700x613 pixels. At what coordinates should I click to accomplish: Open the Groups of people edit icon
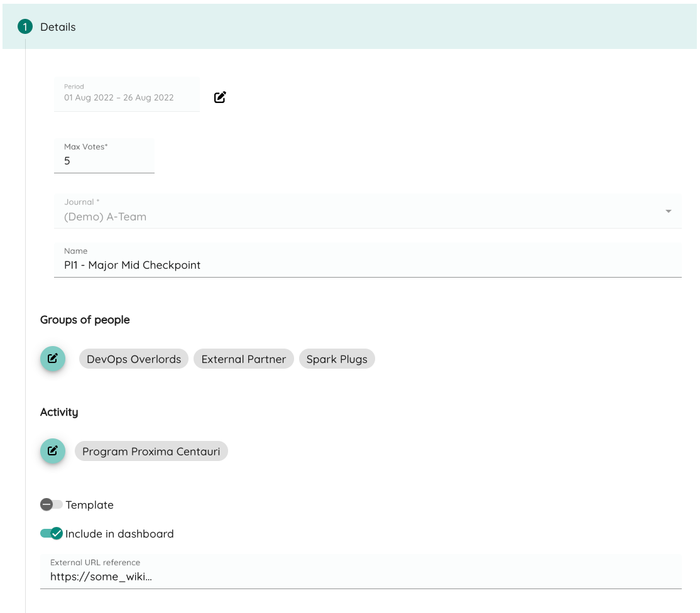pyautogui.click(x=52, y=359)
